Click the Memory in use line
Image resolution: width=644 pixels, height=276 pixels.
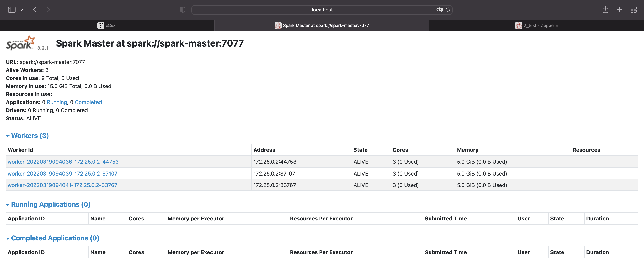click(58, 86)
